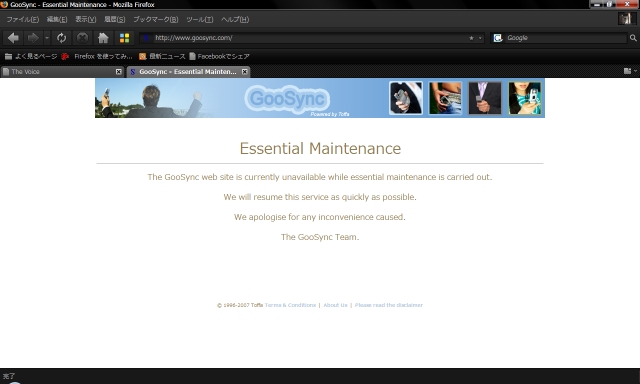Viewport: 640px width, 384px height.
Task: Open the About Us link
Action: click(x=335, y=305)
